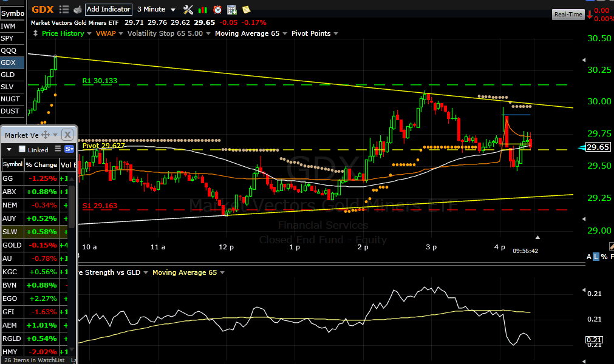Screen dimensions: 614x364
Task: Select the NEM row in watchlist
Action: click(x=35, y=205)
